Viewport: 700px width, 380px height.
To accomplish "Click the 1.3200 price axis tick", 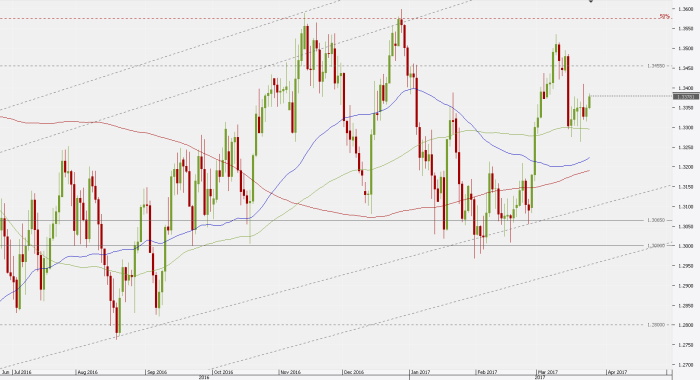I will [x=685, y=167].
